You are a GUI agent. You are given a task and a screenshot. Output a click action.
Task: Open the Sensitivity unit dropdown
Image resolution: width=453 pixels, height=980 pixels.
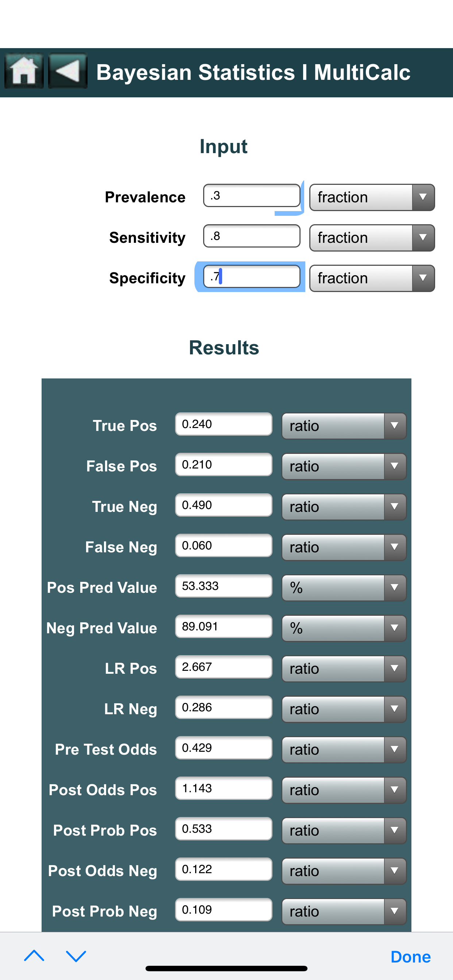coord(372,238)
